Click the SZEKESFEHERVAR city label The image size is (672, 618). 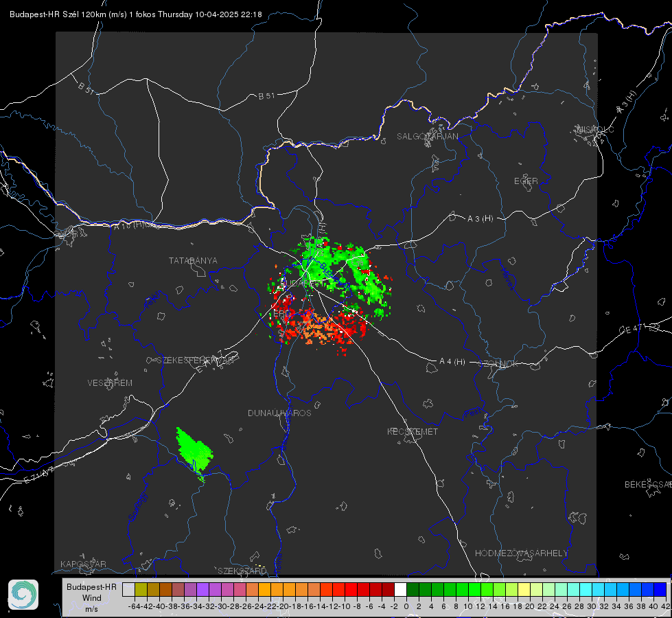pos(195,360)
